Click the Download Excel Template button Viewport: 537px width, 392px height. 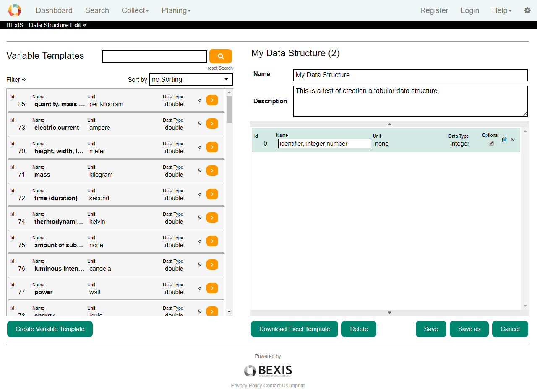click(295, 329)
